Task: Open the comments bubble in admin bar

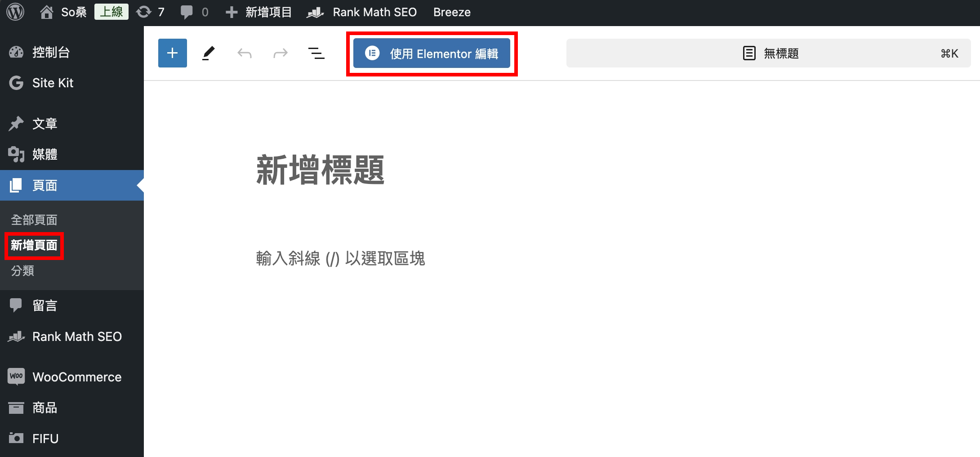Action: coord(194,12)
